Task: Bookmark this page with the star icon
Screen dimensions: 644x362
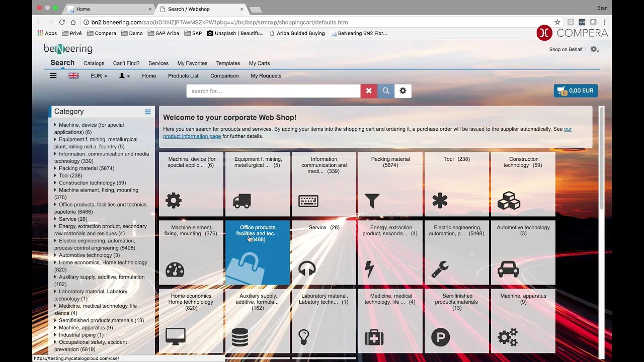Action: (557, 22)
